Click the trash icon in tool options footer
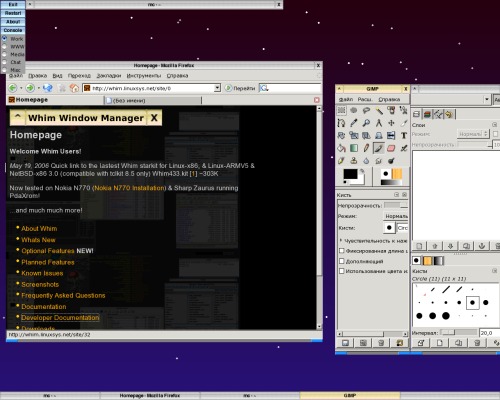 pos(381,343)
